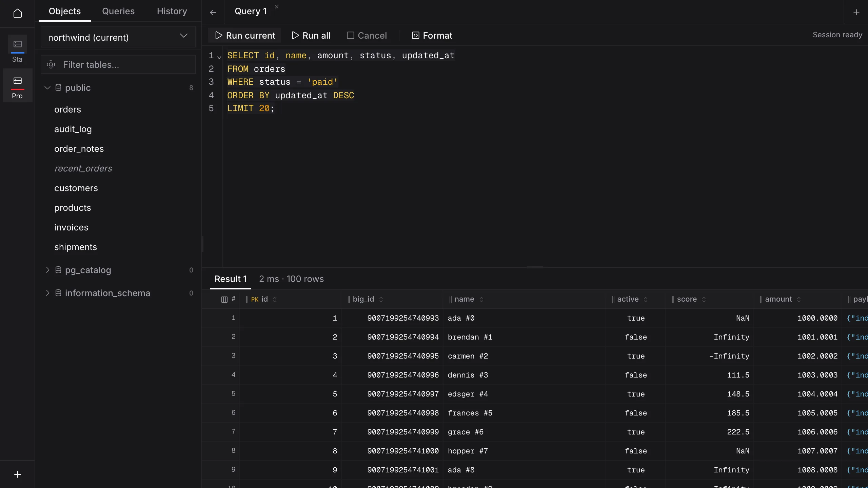The height and width of the screenshot is (488, 868).
Task: Click the '-Infinity' score cell in row 3
Action: pyautogui.click(x=709, y=356)
